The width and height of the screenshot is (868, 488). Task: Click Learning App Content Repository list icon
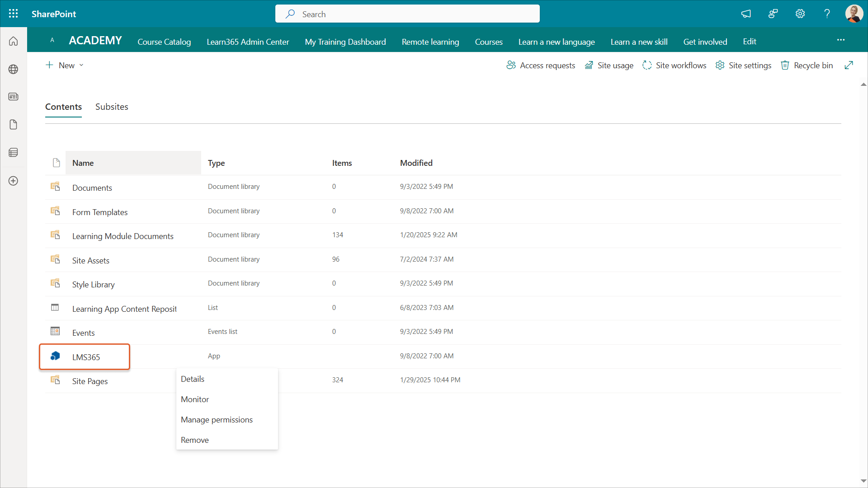[55, 307]
